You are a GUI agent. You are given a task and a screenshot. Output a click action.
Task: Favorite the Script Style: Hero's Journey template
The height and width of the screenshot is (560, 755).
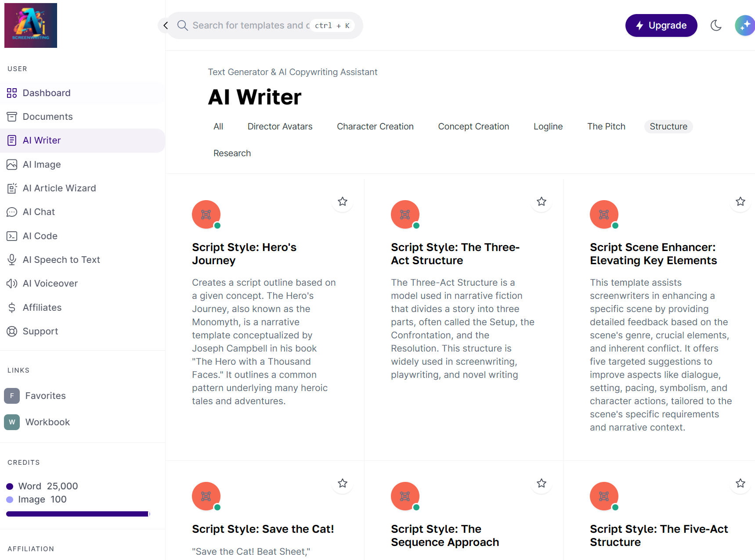[343, 202]
